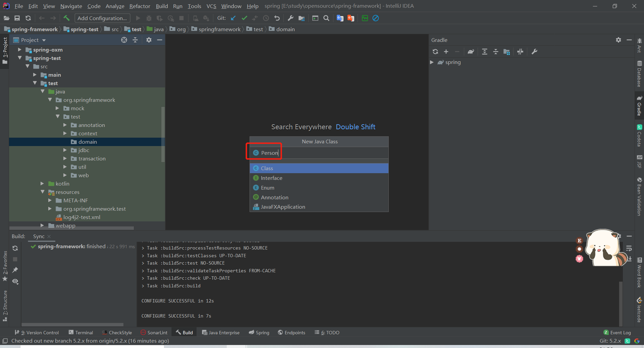
Task: Execute Gradle task elephant icon
Action: [x=471, y=52]
